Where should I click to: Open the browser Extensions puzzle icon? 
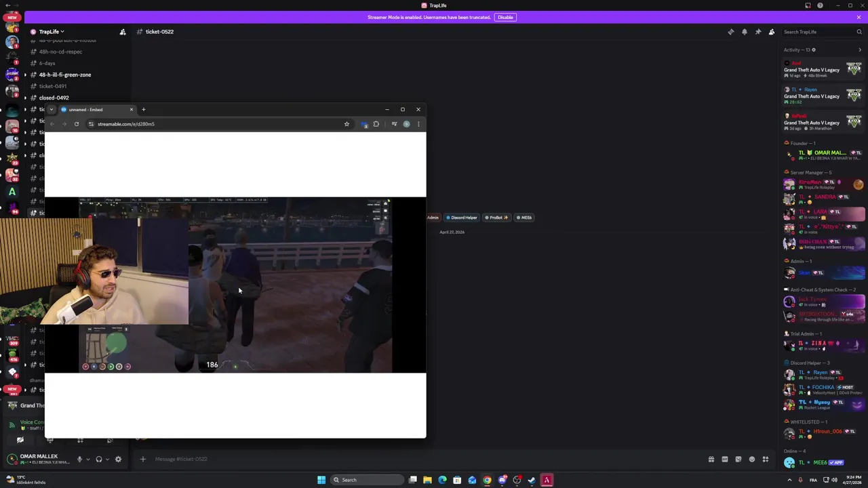[376, 124]
